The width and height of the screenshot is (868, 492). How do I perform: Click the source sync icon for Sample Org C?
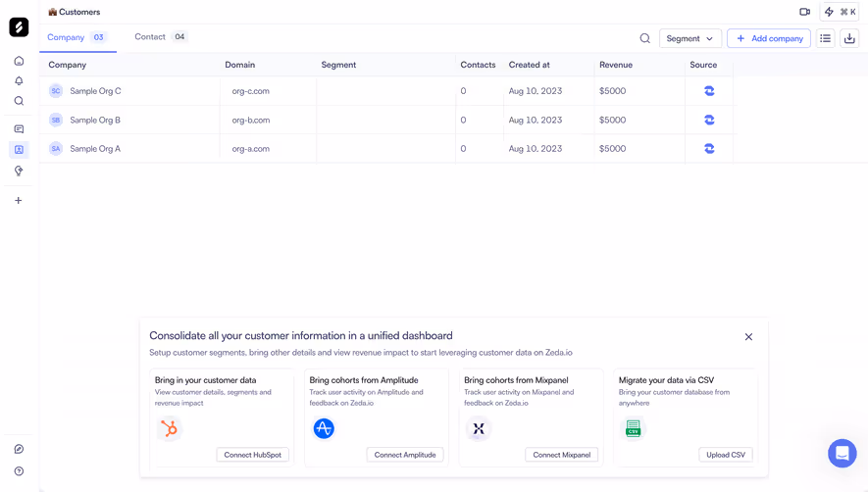pyautogui.click(x=709, y=91)
